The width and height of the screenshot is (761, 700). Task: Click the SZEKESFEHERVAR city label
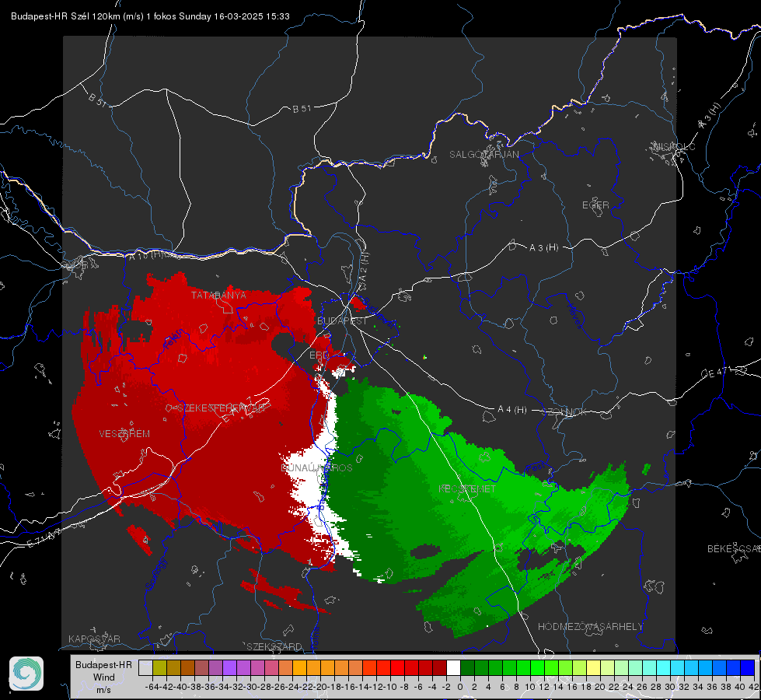[220, 408]
